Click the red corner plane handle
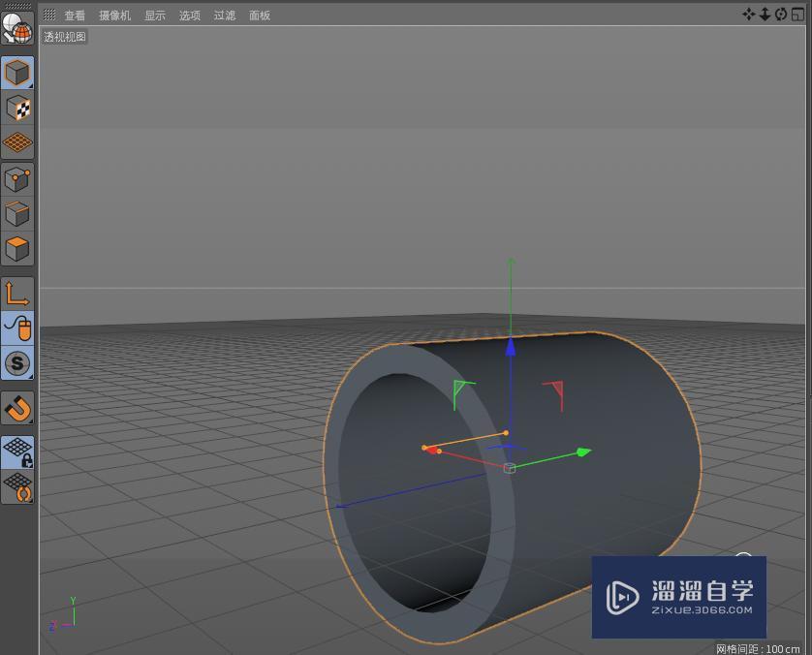This screenshot has height=655, width=812. coord(554,394)
